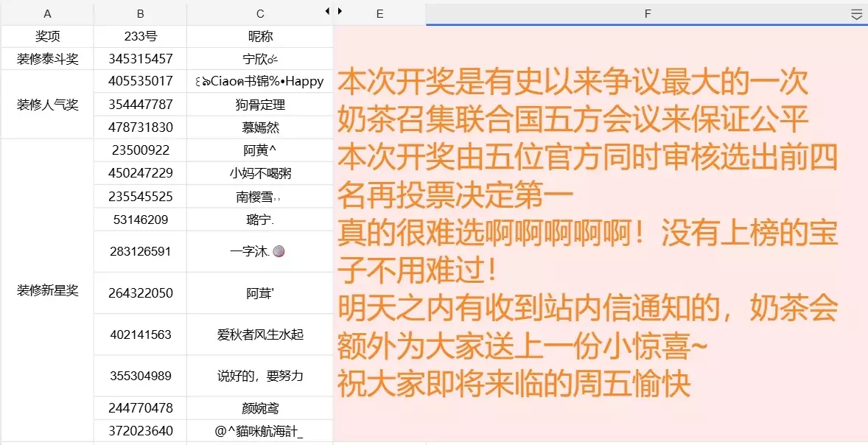Click cell with ID 345315457
This screenshot has height=445, width=868.
140,59
